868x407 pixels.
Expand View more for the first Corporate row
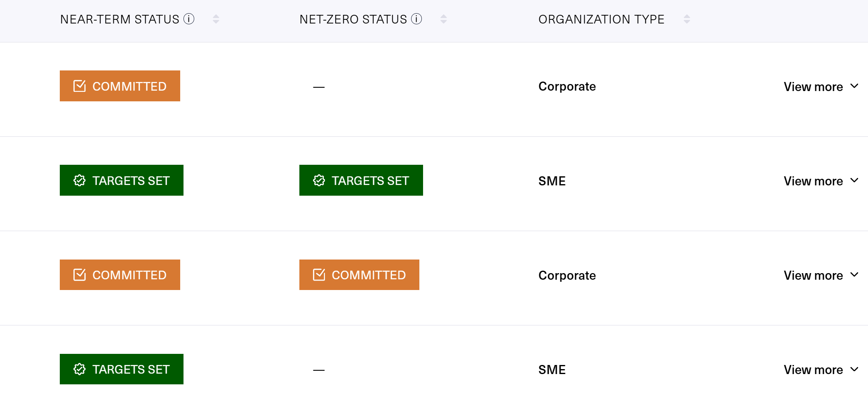(821, 87)
